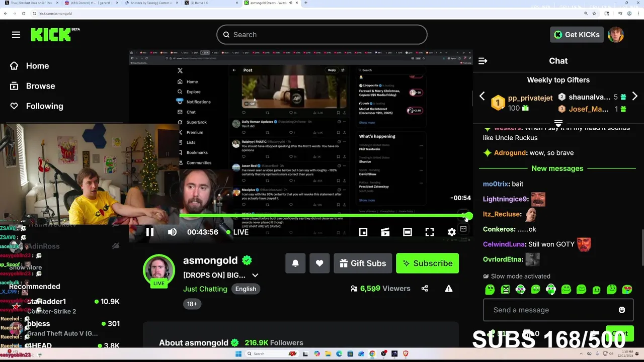Pause the stream playback
Image resolution: width=644 pixels, height=362 pixels.
click(x=149, y=232)
